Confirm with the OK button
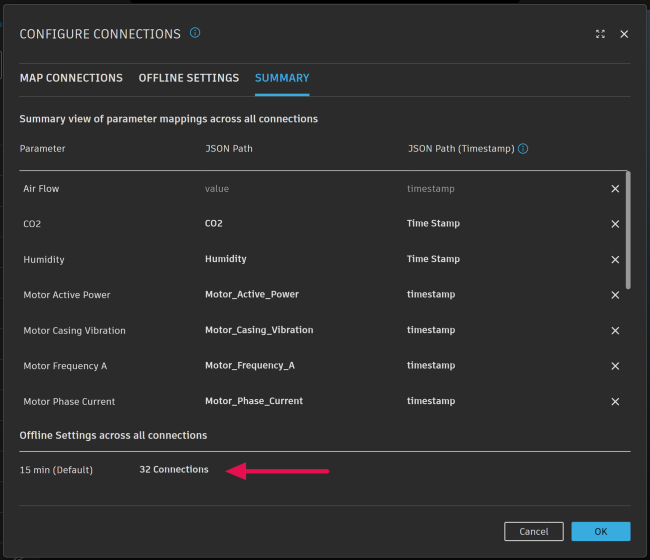The height and width of the screenshot is (560, 650). [x=600, y=531]
